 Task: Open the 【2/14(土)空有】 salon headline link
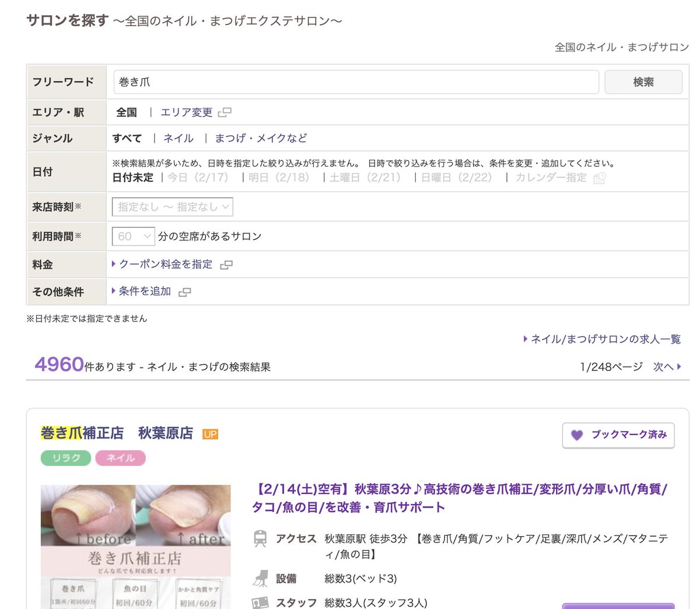460,498
